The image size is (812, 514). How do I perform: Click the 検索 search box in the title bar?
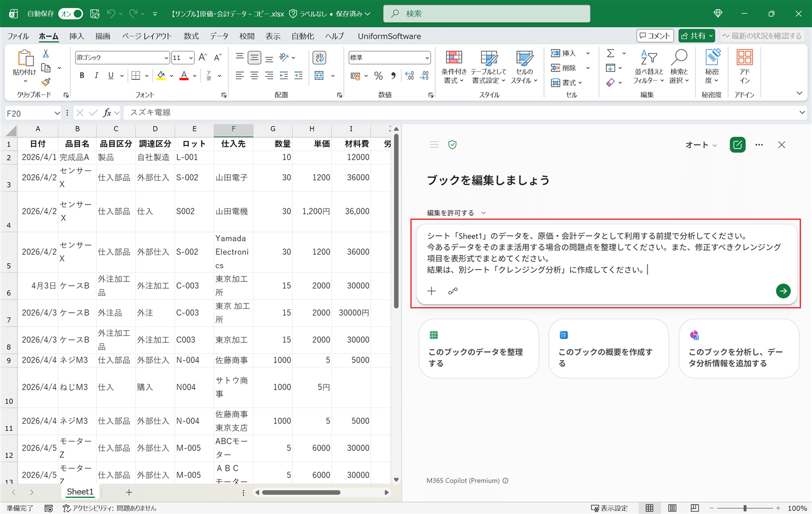487,14
